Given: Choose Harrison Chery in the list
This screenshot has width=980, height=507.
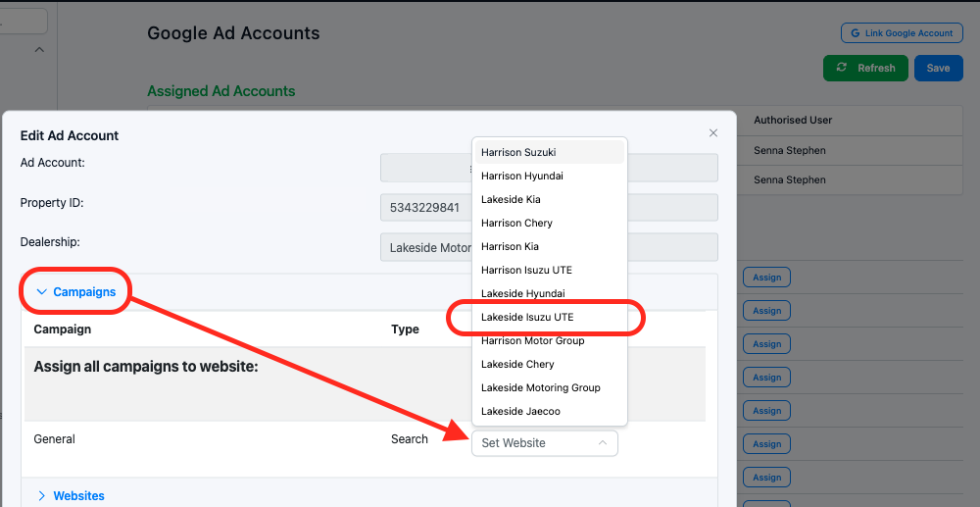Looking at the screenshot, I should click(x=516, y=224).
